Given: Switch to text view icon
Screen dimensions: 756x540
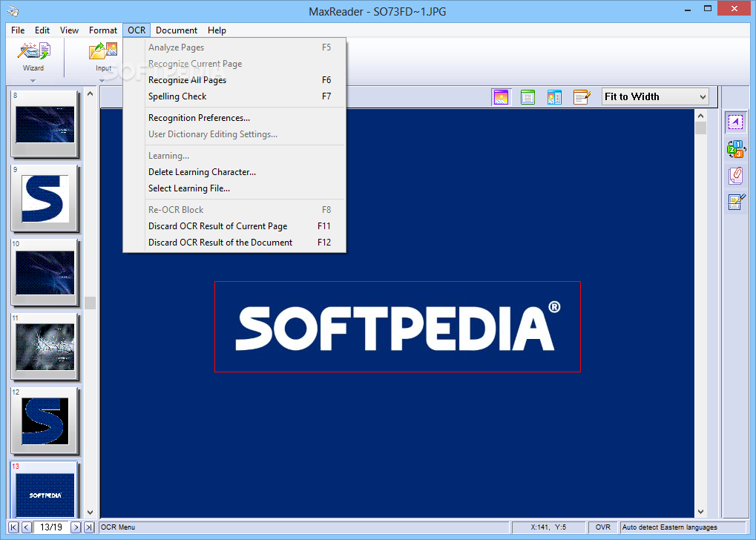Looking at the screenshot, I should (528, 97).
